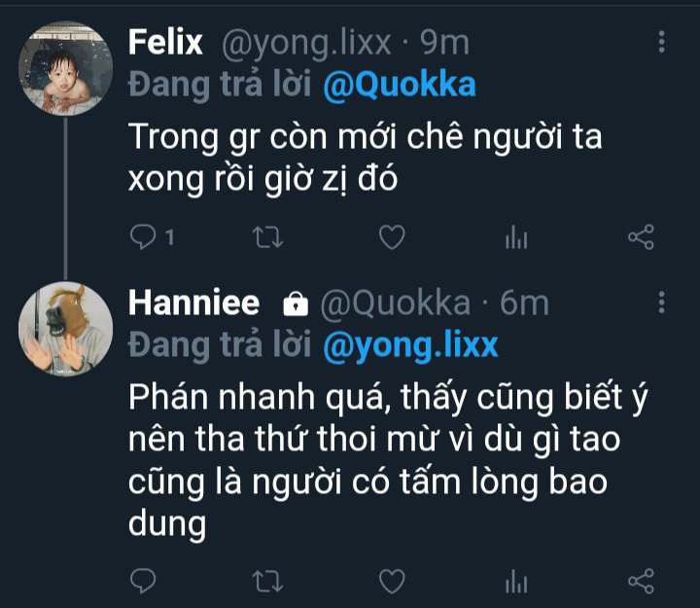Like Hanniee's tweet with the heart
700x608 pixels.
pos(391,582)
